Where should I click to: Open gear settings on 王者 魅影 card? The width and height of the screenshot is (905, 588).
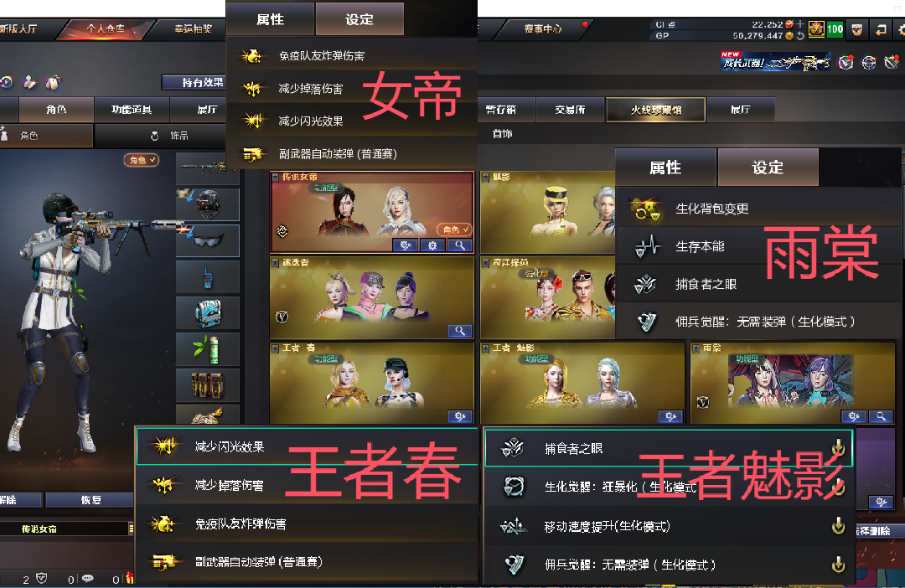pyautogui.click(x=670, y=416)
